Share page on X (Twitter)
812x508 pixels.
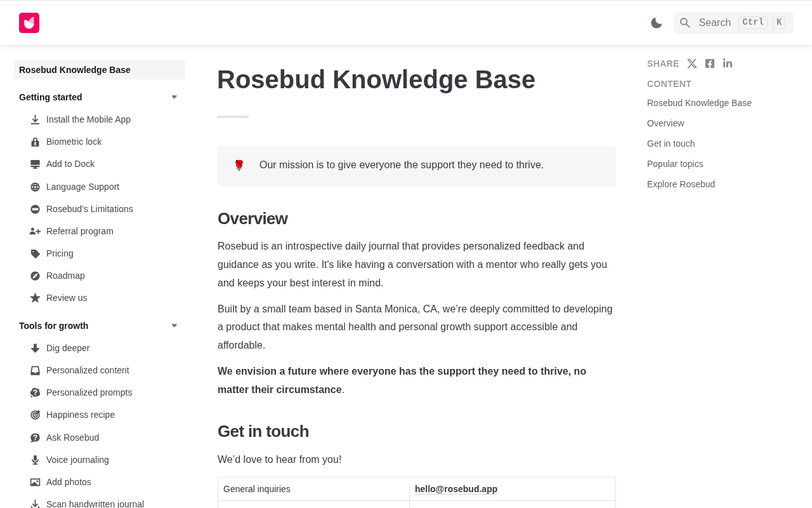pyautogui.click(x=692, y=63)
